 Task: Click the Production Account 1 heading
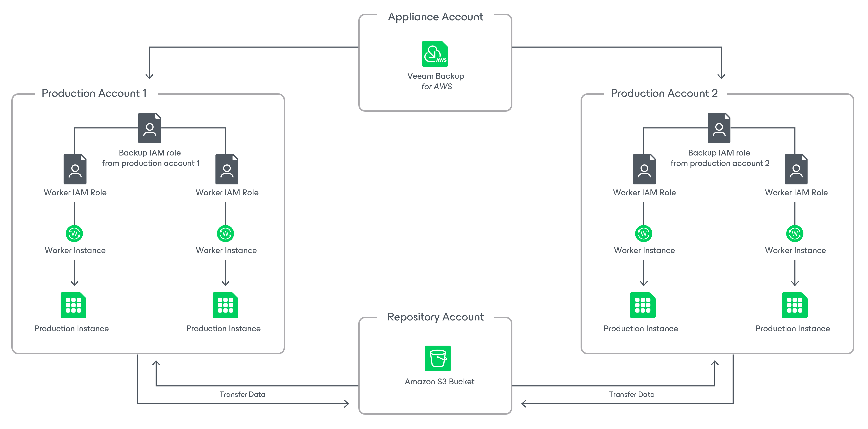point(94,93)
